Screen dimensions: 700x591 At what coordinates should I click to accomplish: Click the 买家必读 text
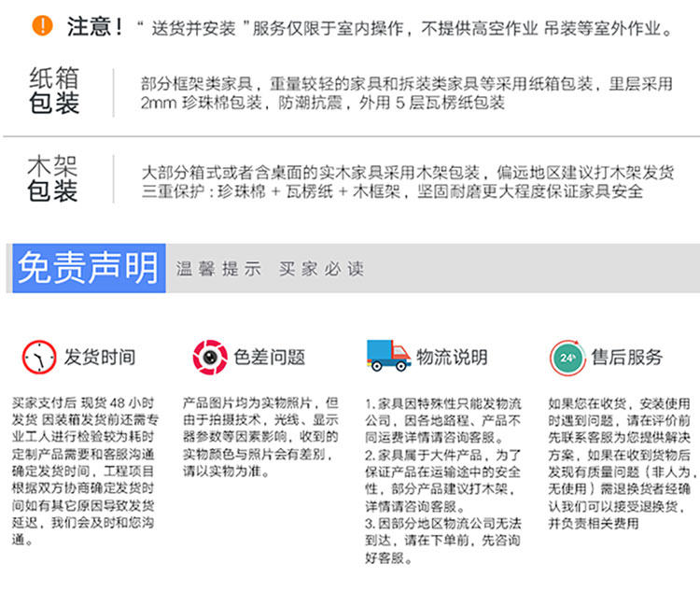(x=321, y=269)
